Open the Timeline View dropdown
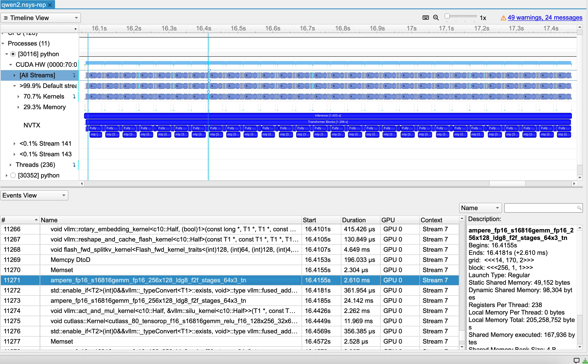 pyautogui.click(x=40, y=18)
